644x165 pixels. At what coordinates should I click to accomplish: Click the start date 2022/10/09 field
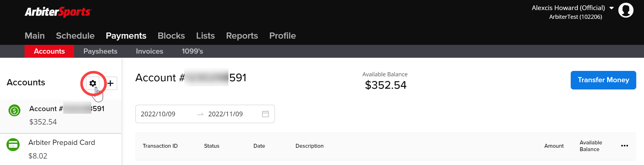point(158,114)
